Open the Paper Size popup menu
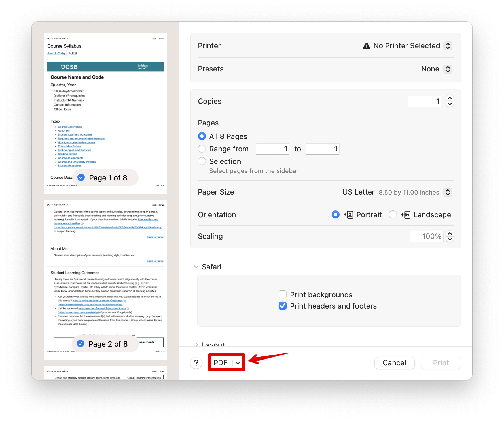The width and height of the screenshot is (504, 422). click(x=448, y=192)
